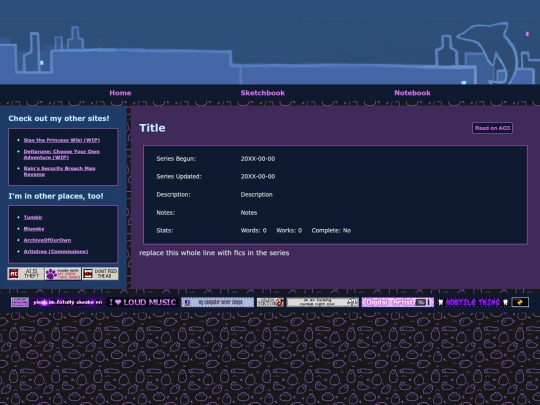The image size is (540, 405).
Task: Click the small yellow-symbol badge at footer's right end
Action: pos(520,302)
